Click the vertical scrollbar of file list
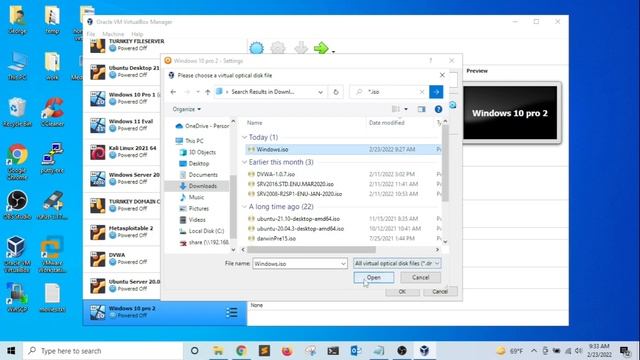The image size is (640, 360). tap(445, 163)
